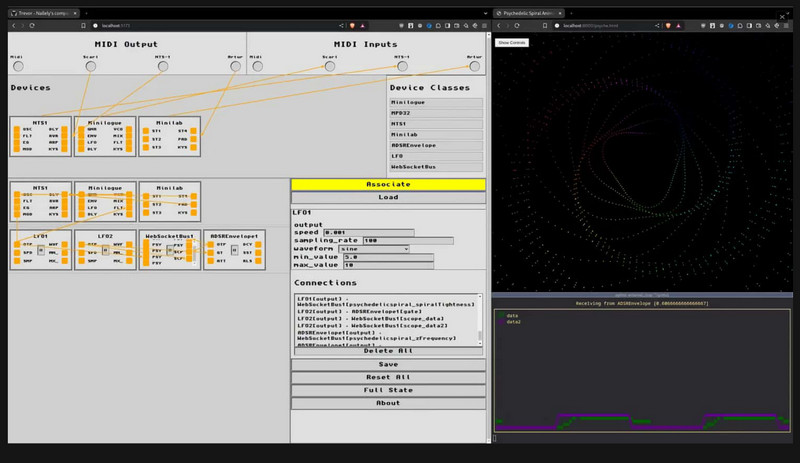This screenshot has width=800, height=463.
Task: Click the bookmark icon in Psychedelic Spiral window
Action: [x=545, y=26]
